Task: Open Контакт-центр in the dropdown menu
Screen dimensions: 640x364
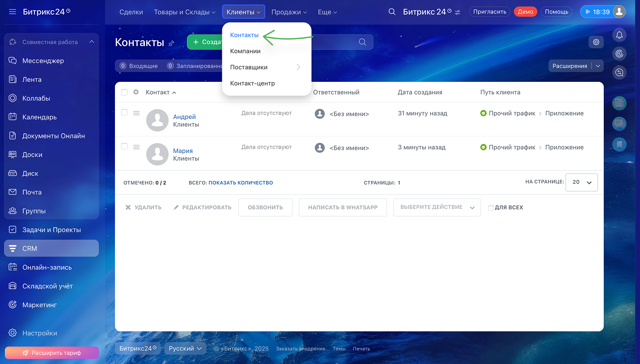Action: point(252,83)
